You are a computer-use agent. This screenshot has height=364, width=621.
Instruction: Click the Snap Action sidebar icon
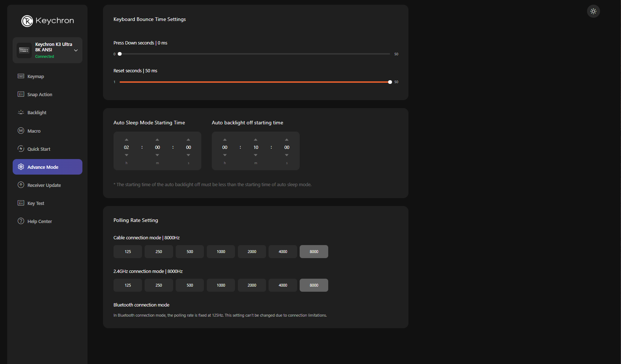click(x=21, y=94)
